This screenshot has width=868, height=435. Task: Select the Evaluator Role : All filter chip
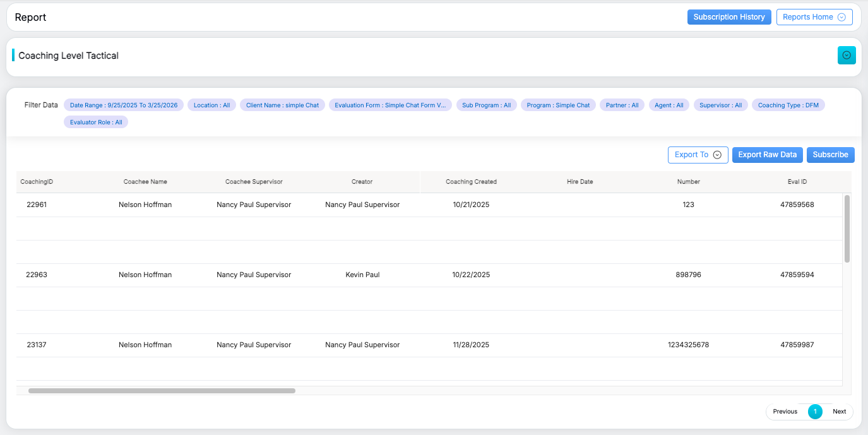[96, 122]
